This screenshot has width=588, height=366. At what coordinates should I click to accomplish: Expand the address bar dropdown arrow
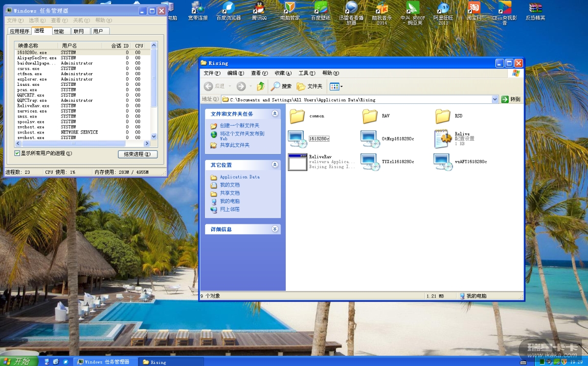494,100
